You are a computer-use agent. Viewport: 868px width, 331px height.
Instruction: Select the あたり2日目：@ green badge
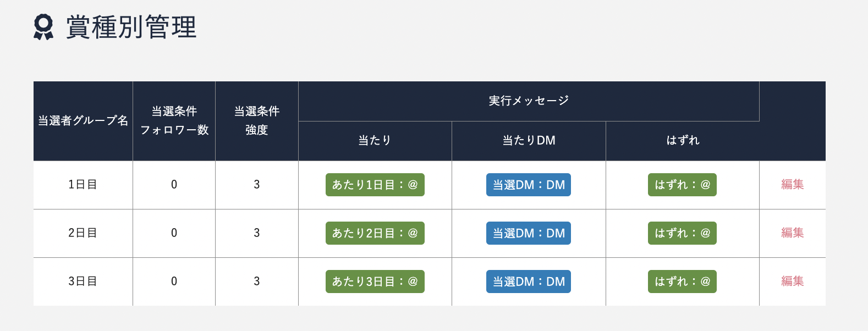click(x=375, y=233)
